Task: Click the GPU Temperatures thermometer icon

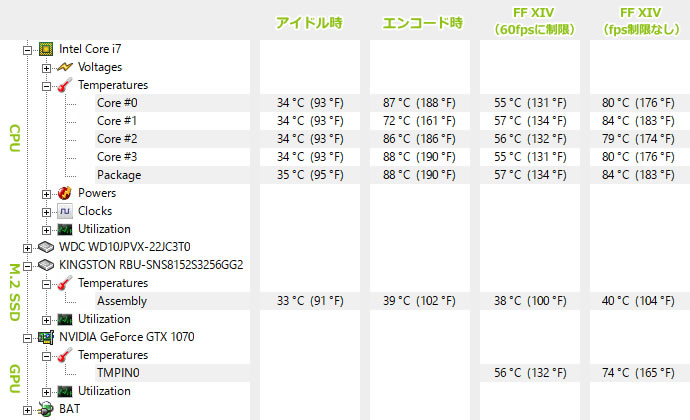Action: (x=65, y=355)
